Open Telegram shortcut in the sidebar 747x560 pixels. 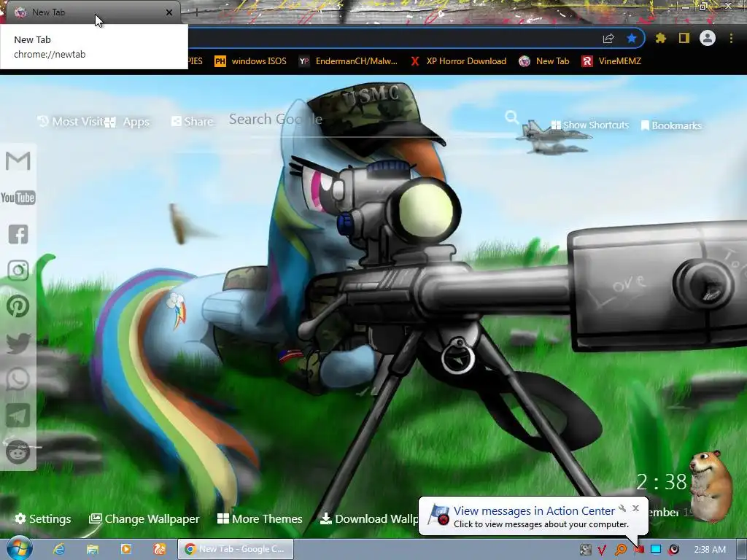(18, 416)
